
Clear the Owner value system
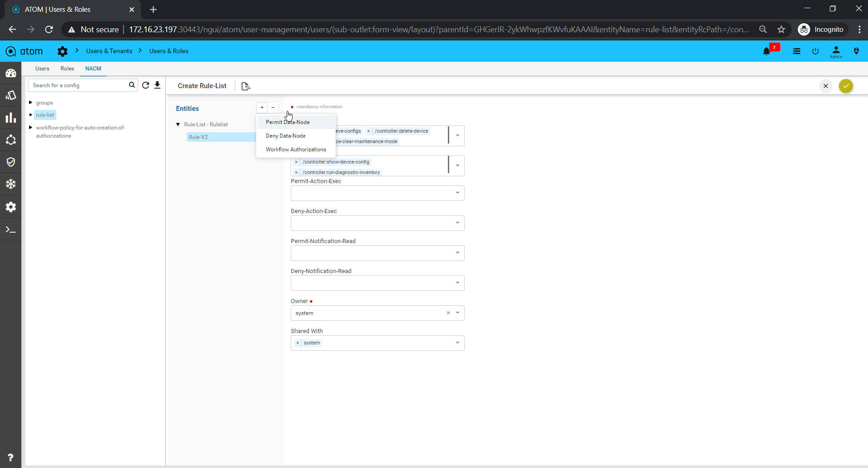pyautogui.click(x=448, y=313)
